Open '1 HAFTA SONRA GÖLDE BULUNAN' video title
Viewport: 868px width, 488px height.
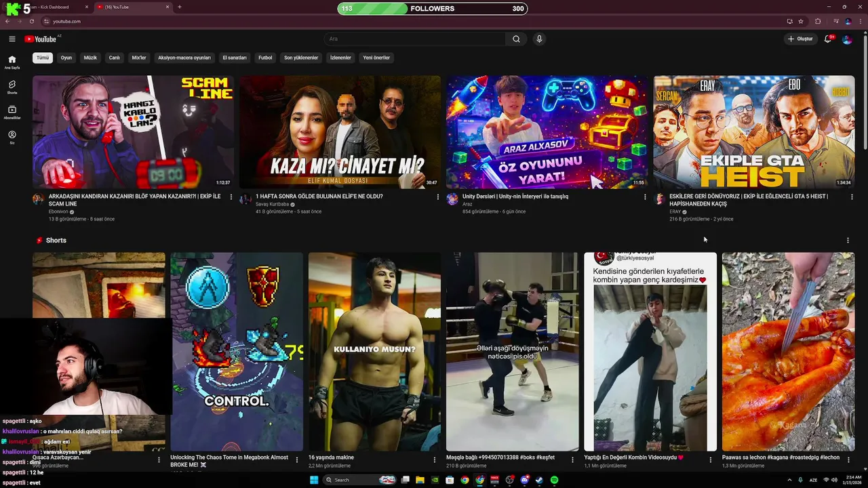(319, 197)
